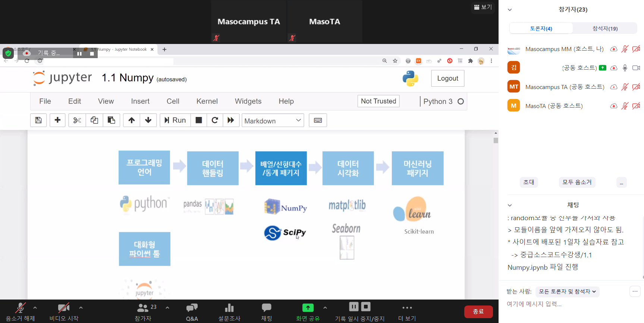Open the chat recipient dropdown
This screenshot has width=644, height=323.
(567, 291)
